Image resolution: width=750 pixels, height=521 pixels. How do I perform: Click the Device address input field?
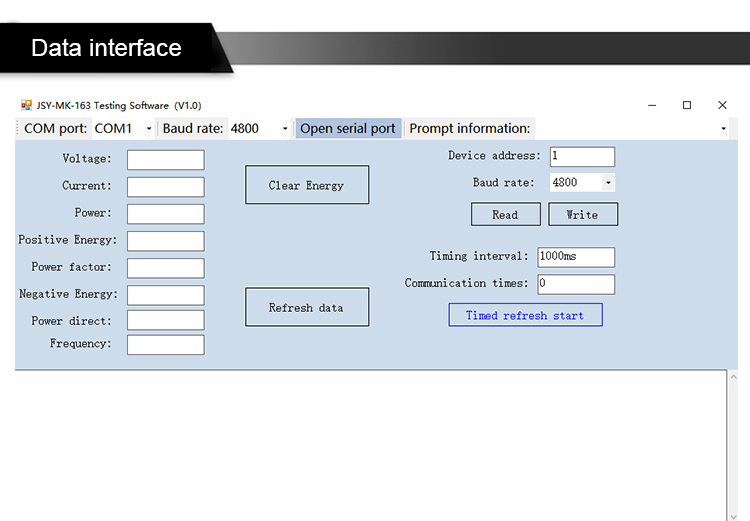[582, 156]
